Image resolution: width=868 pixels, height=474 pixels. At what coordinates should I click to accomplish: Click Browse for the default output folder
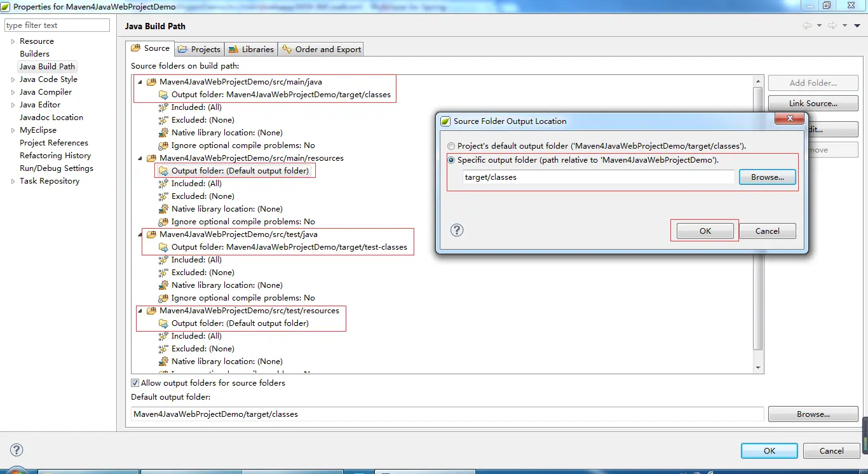tap(813, 414)
